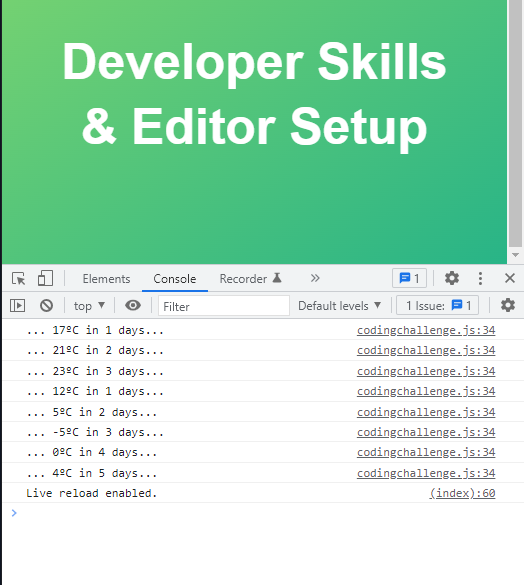Open the top JavaScript context dropdown
The width and height of the screenshot is (524, 585).
point(90,306)
